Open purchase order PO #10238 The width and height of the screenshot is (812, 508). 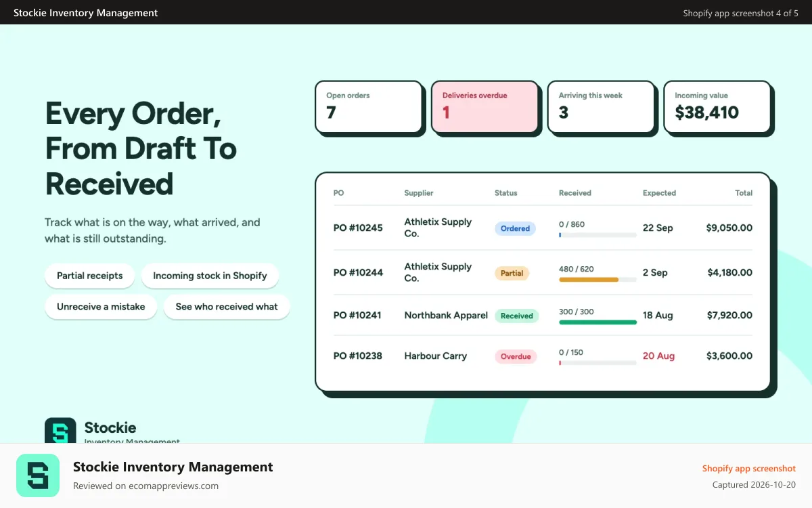(x=358, y=356)
